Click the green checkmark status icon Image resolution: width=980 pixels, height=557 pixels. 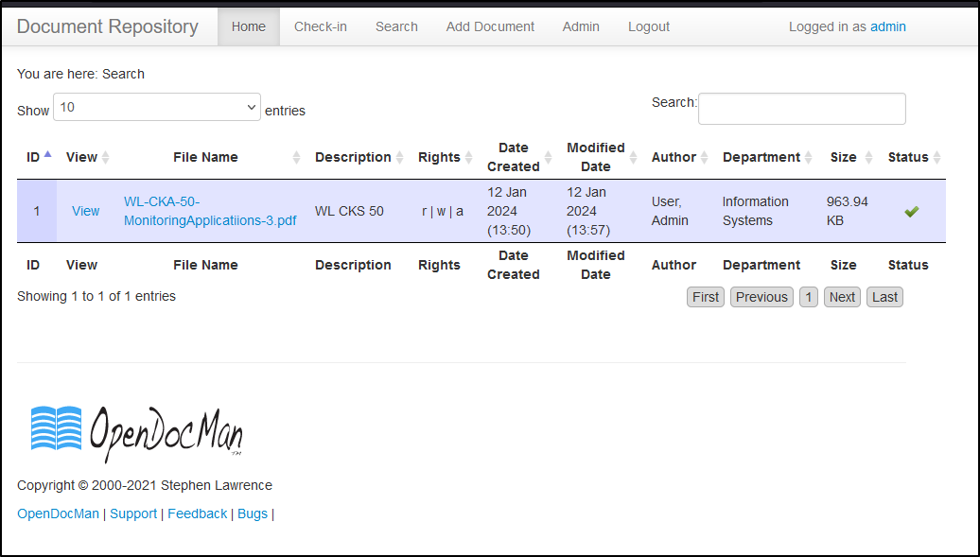(x=911, y=211)
